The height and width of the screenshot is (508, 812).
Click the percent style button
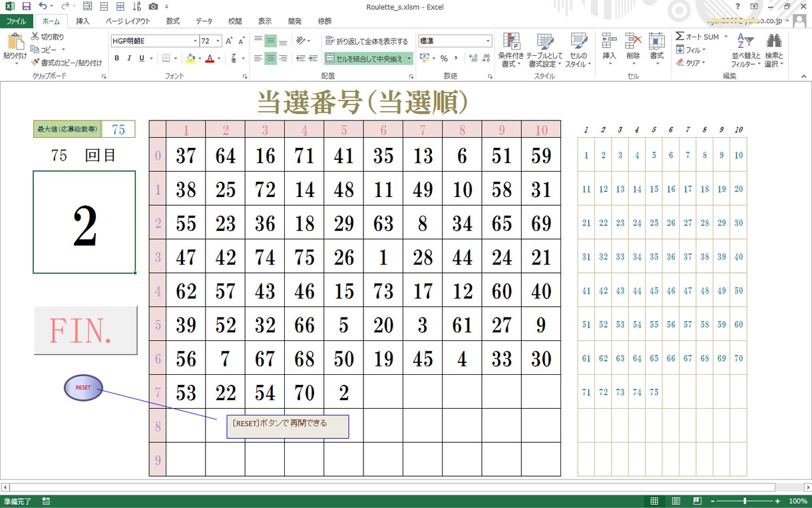tap(444, 59)
